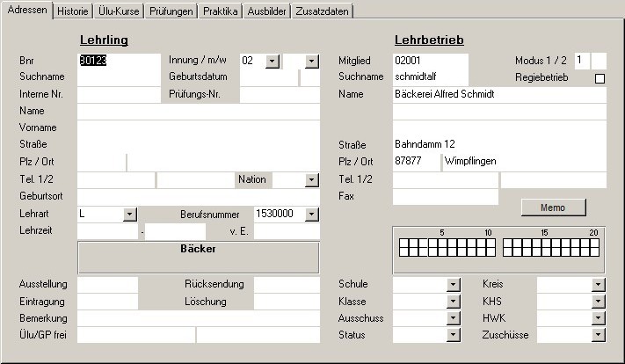The width and height of the screenshot is (625, 364).
Task: Open the Berufsnummer dropdown 1530000
Action: 311,214
